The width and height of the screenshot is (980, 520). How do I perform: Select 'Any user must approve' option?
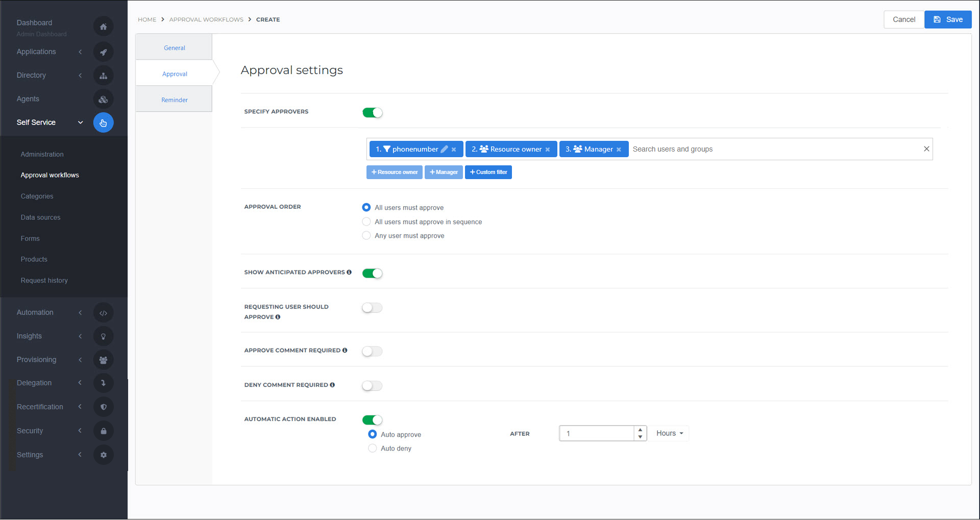tap(366, 235)
